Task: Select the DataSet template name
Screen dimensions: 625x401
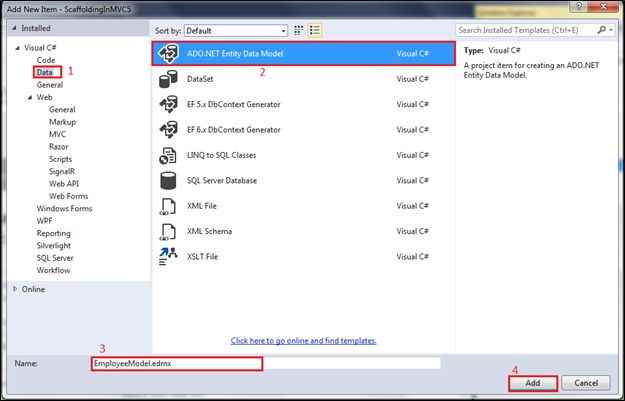Action: 200,79
